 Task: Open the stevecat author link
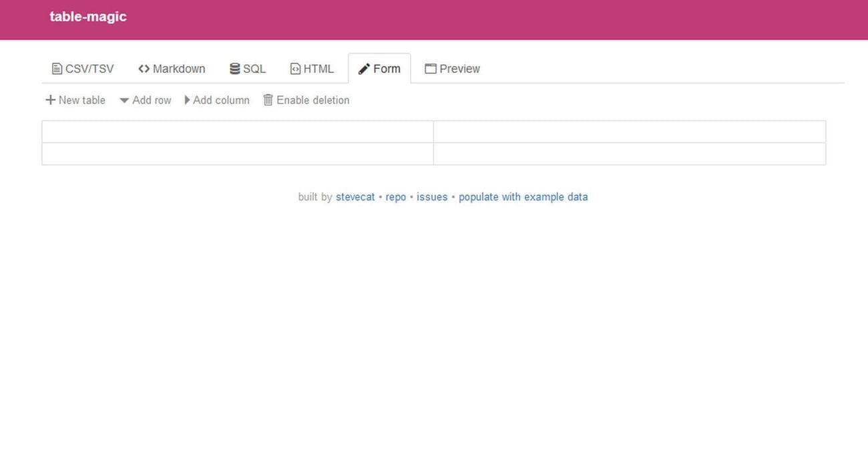(x=355, y=197)
